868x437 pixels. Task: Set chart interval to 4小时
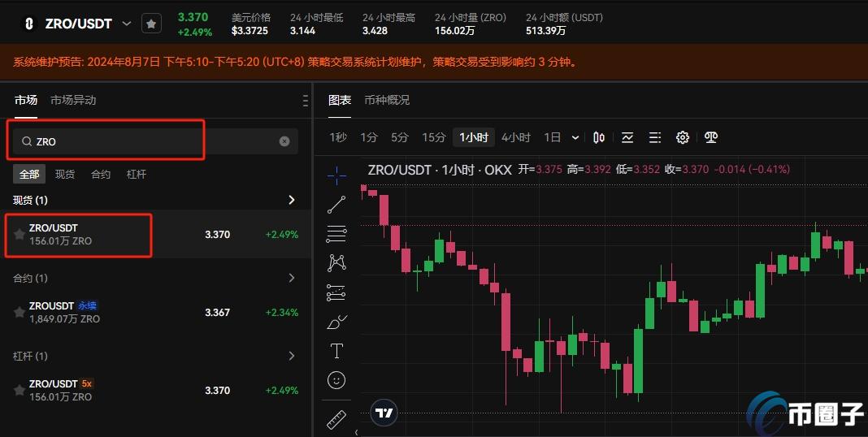click(x=516, y=137)
